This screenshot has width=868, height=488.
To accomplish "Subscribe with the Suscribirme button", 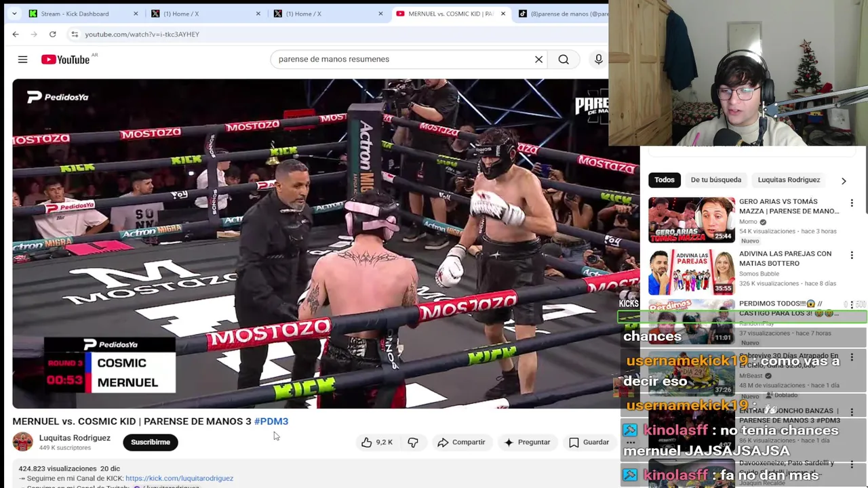I will [x=151, y=442].
